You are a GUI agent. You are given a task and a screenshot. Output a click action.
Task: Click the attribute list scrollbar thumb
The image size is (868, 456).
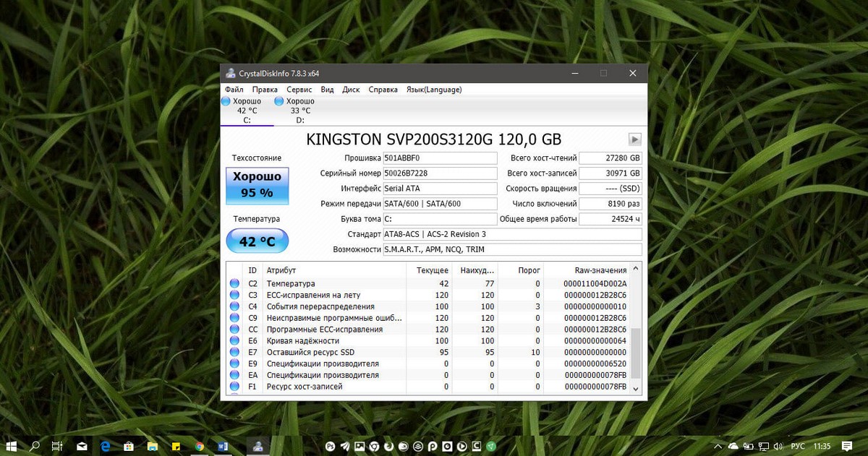(636, 353)
